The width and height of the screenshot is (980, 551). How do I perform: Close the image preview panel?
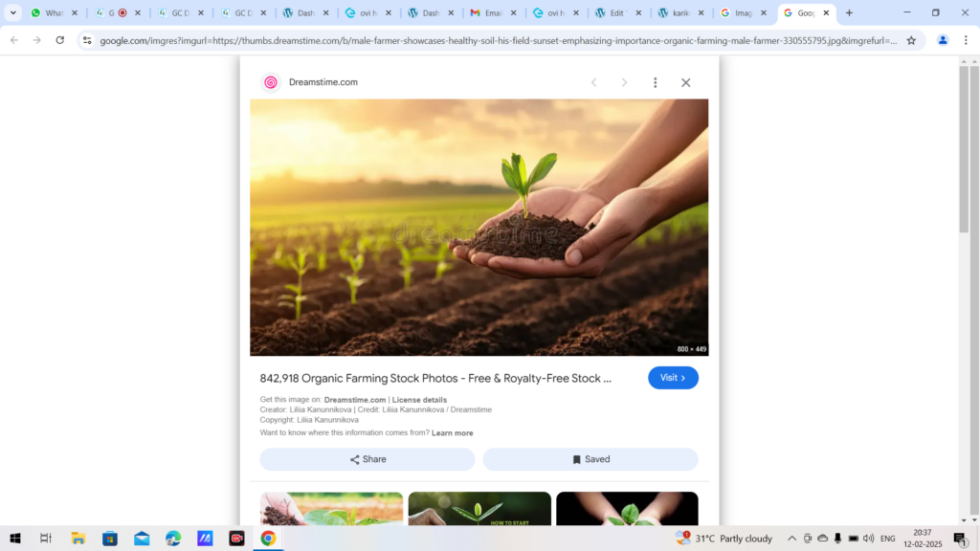click(x=685, y=82)
